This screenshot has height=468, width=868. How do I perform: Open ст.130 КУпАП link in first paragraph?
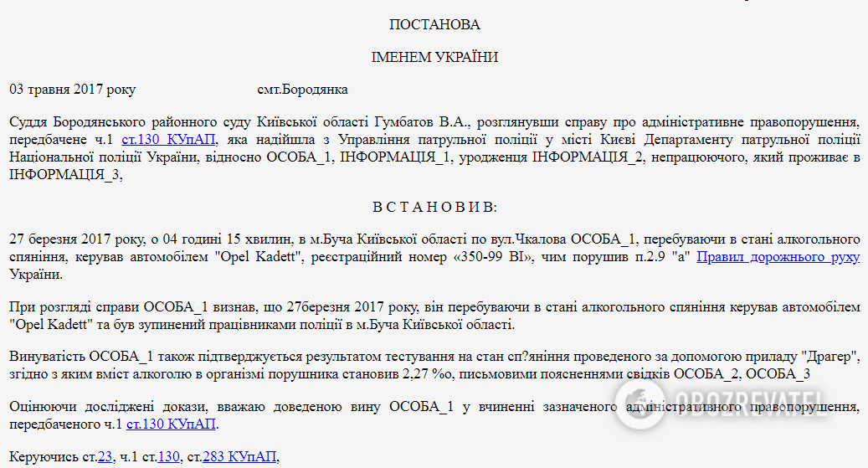point(169,139)
